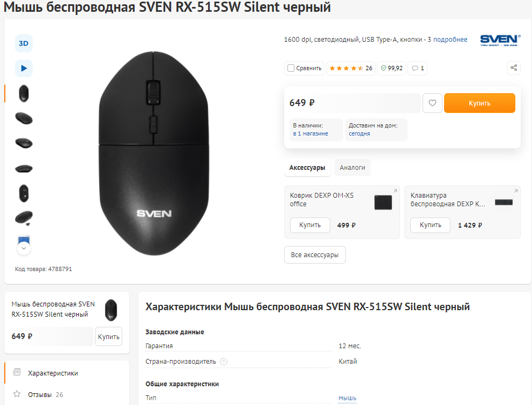The image size is (532, 405).
Task: Click the Все аксессуары button
Action: pos(315,255)
